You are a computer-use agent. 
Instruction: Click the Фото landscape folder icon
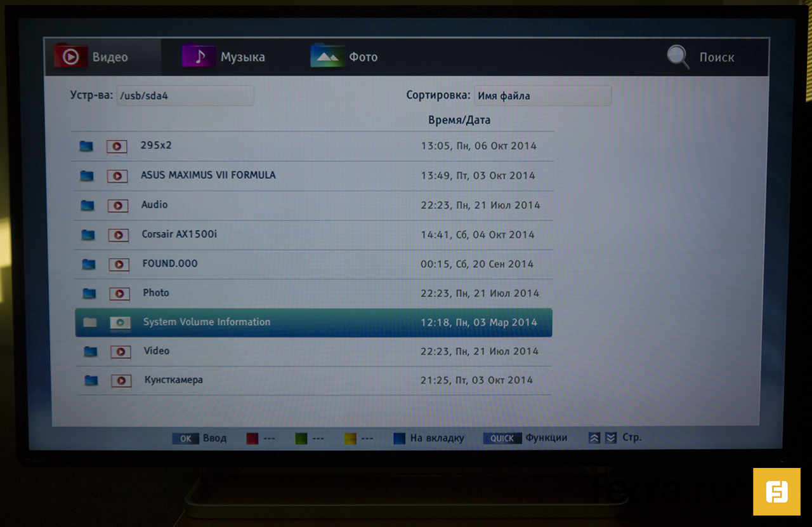point(327,56)
